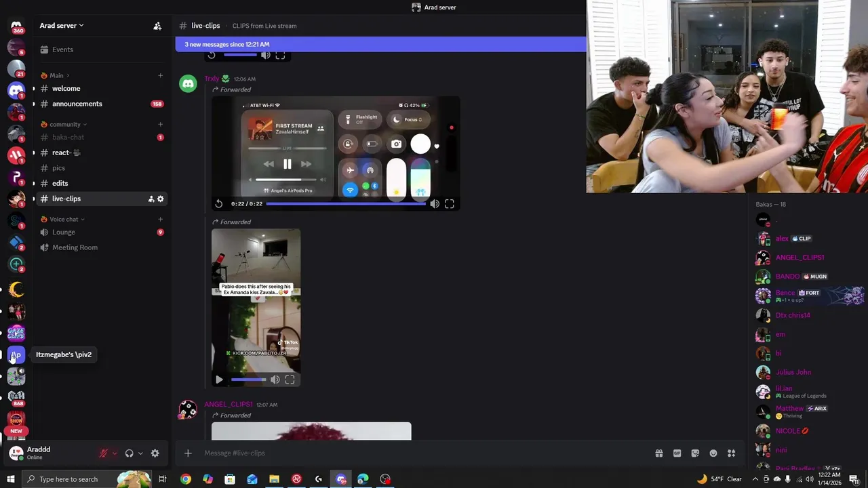Image resolution: width=868 pixels, height=488 pixels.
Task: Open Windows notification center
Action: (854, 479)
